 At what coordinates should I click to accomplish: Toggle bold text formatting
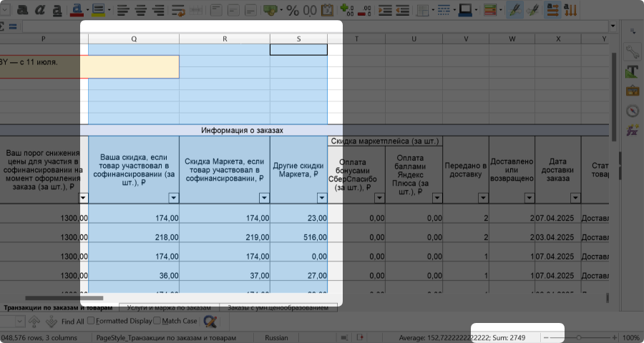[22, 10]
